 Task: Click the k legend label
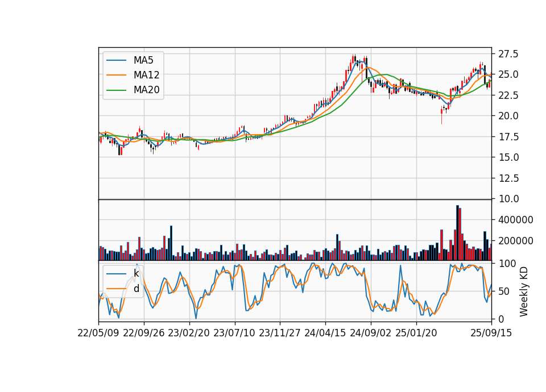pyautogui.click(x=136, y=273)
